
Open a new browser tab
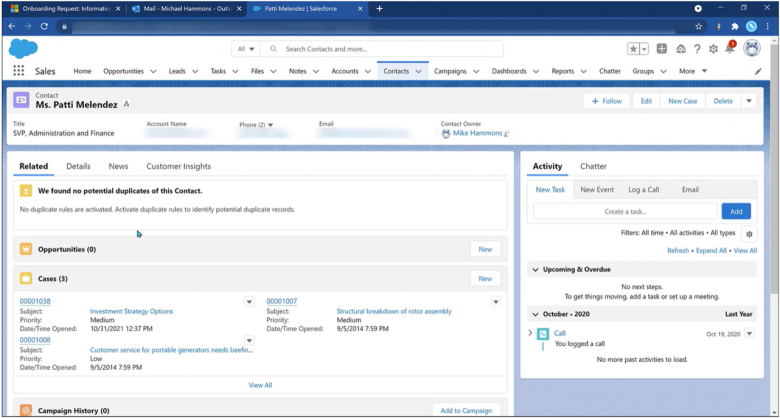tap(380, 8)
